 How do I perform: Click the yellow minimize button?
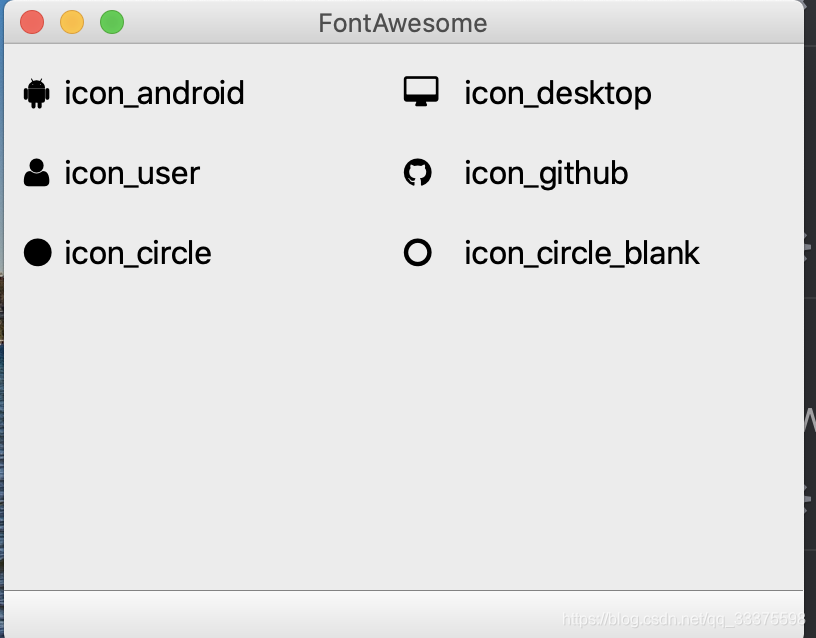[71, 20]
